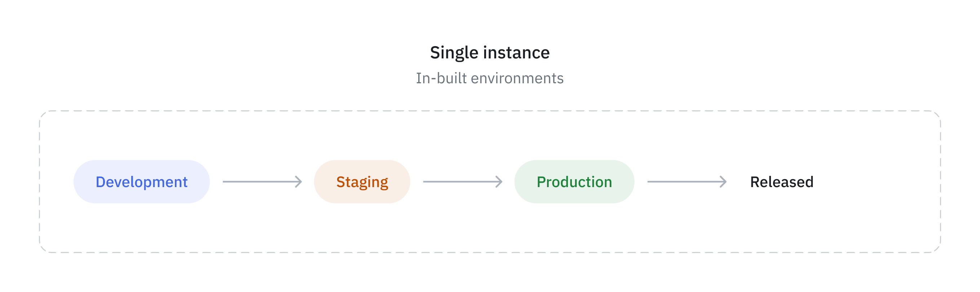Screen dimensions: 980x292
Task: Click the arrowhead pointing to Released
Action: pos(723,182)
